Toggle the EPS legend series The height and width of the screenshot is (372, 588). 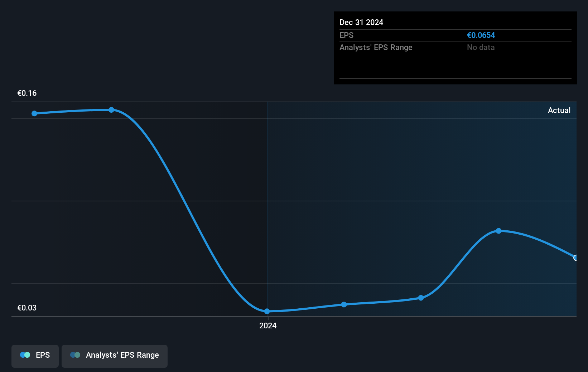click(x=35, y=356)
